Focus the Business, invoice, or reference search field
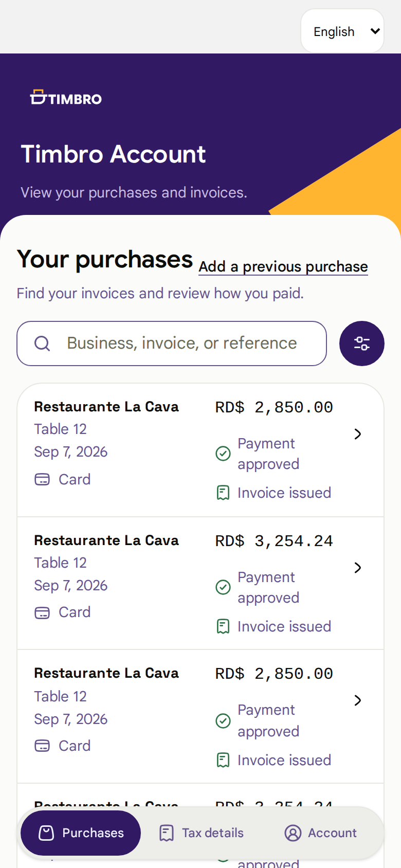 coord(172,343)
